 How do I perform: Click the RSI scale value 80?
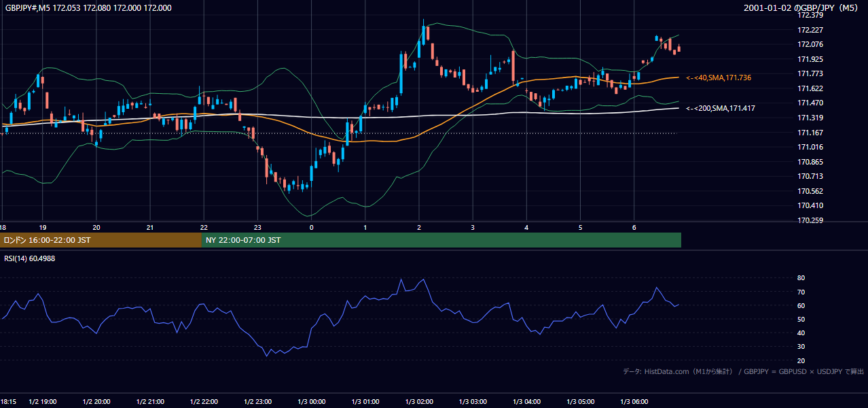click(801, 278)
